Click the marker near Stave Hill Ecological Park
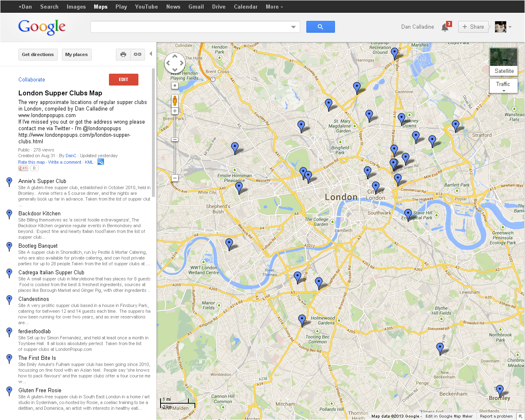Screen dimensions: 525x420 point(408,215)
